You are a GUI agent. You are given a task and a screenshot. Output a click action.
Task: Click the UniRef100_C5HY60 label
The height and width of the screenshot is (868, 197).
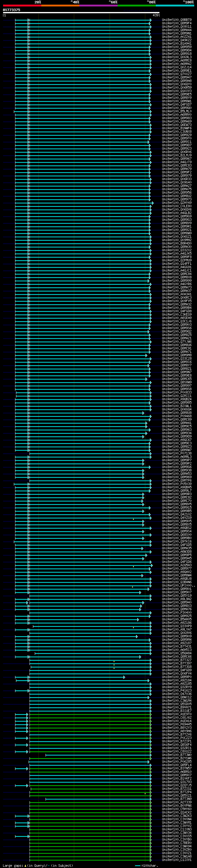(177, 809)
